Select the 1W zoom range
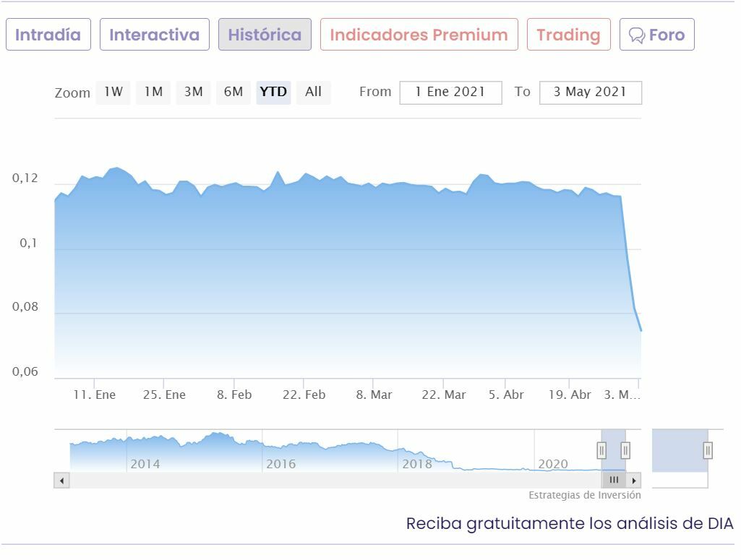The width and height of the screenshot is (741, 560). pyautogui.click(x=113, y=92)
